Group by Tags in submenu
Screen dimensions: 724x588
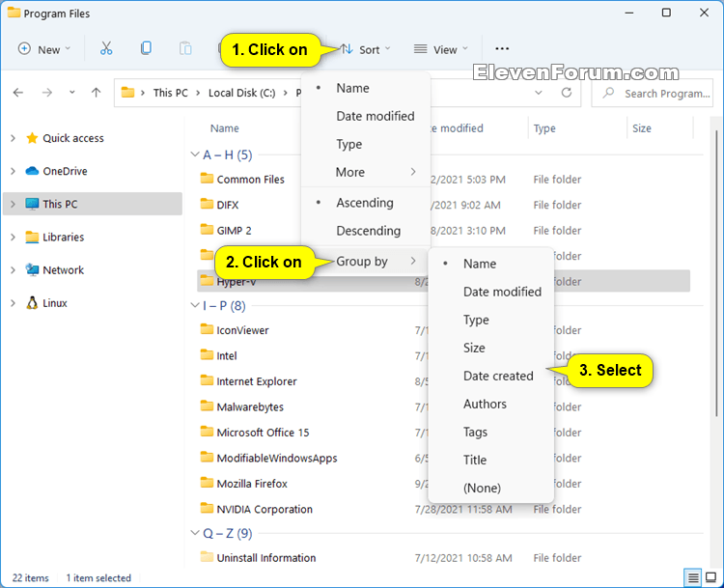[490, 432]
